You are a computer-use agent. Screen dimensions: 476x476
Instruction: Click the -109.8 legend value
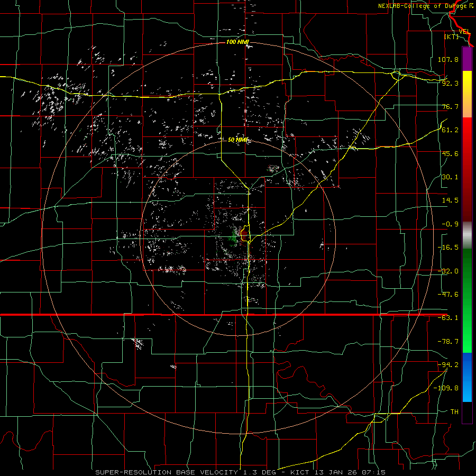[446, 388]
